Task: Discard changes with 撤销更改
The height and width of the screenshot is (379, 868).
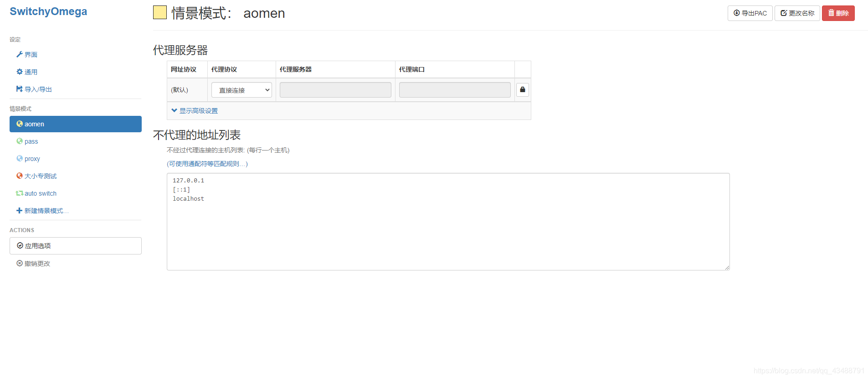Action: [x=76, y=264]
